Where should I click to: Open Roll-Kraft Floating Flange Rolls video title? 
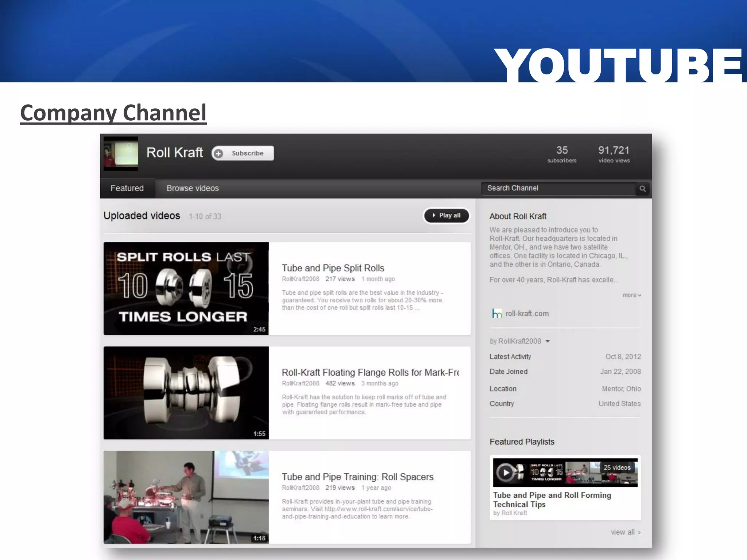point(370,372)
